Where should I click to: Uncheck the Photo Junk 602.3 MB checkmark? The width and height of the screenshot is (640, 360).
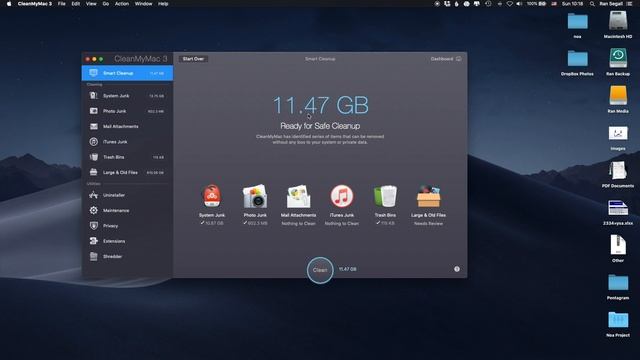[x=245, y=223]
